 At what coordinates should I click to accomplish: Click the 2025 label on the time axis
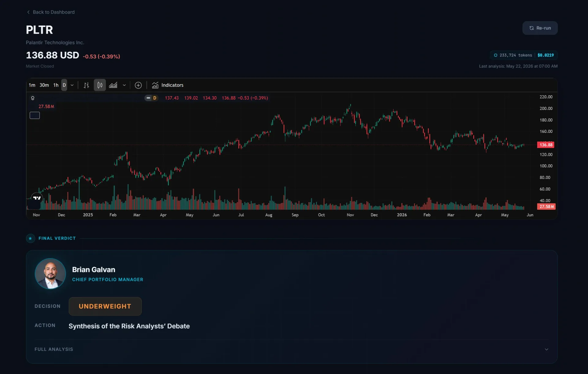click(88, 215)
